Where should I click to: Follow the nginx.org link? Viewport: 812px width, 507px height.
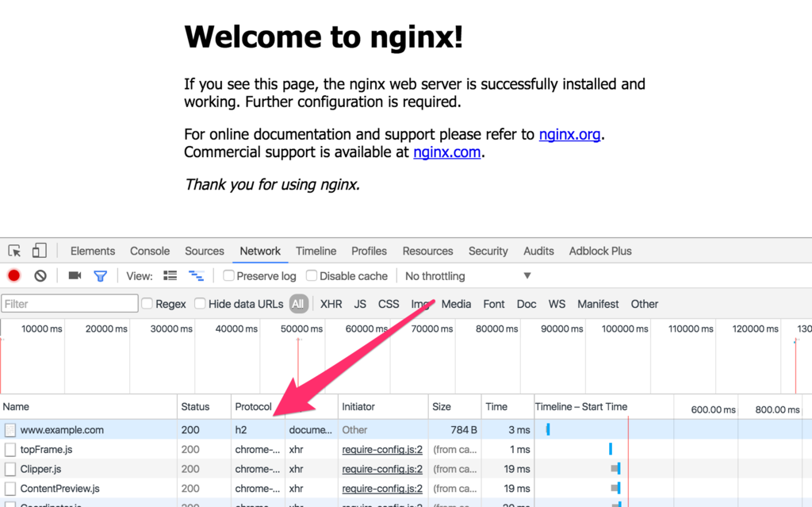569,134
